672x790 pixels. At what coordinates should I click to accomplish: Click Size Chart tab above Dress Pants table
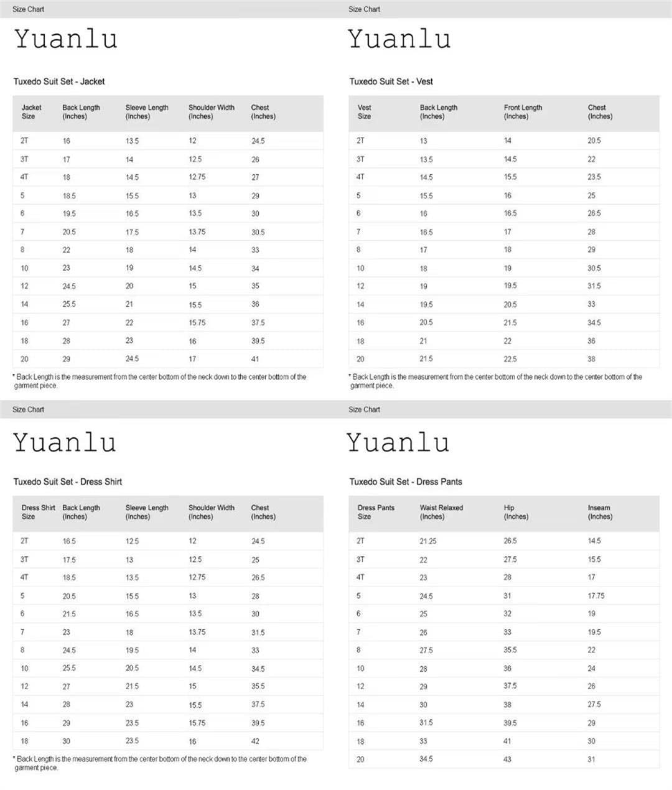364,409
